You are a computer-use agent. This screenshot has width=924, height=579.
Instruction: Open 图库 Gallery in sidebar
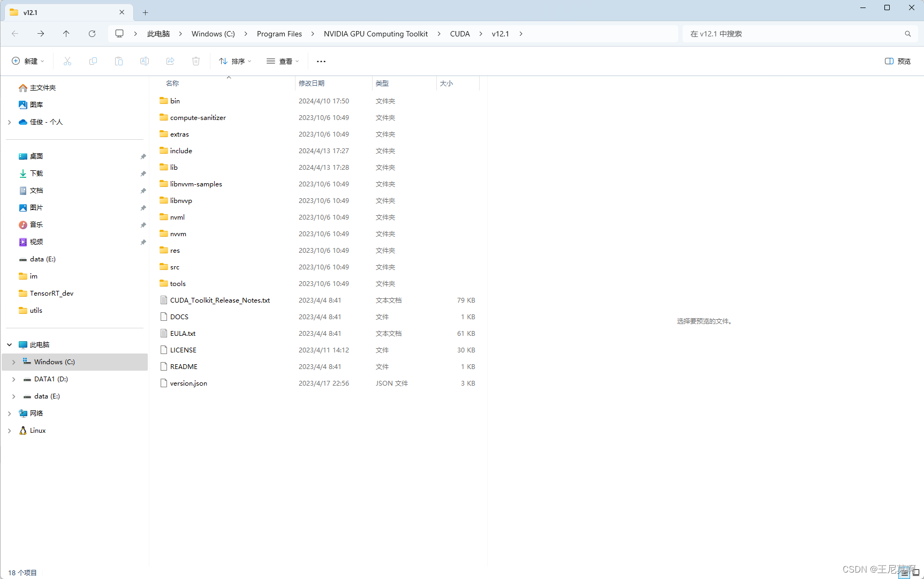click(36, 105)
